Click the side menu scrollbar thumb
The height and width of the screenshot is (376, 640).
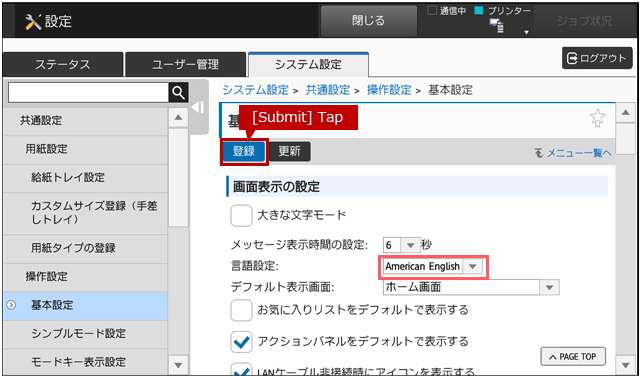pyautogui.click(x=178, y=178)
